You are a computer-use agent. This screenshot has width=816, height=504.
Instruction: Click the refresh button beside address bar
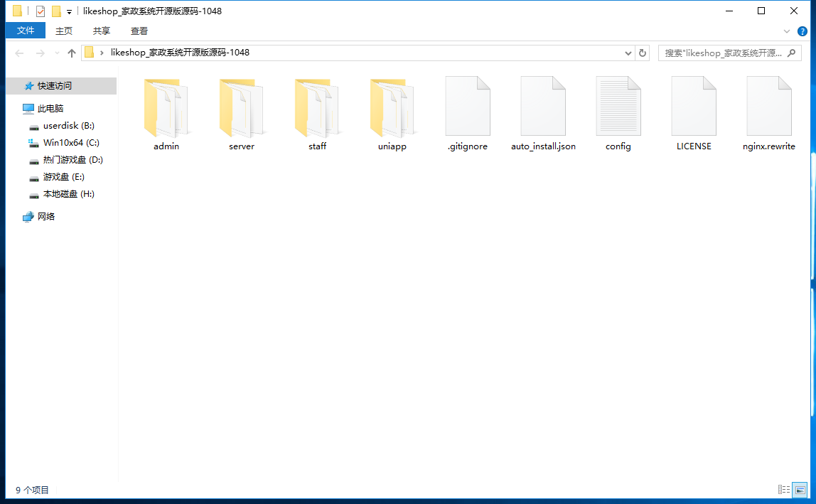coord(643,53)
